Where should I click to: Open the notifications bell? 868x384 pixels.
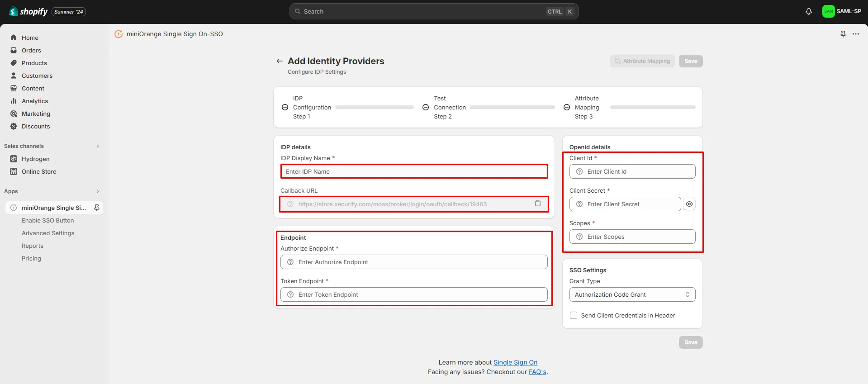pos(809,11)
